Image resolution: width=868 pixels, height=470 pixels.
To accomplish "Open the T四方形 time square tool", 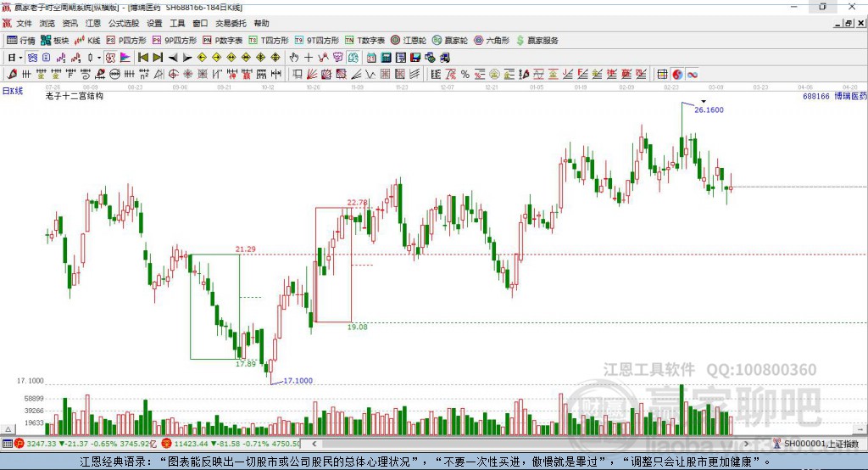I will pos(269,41).
